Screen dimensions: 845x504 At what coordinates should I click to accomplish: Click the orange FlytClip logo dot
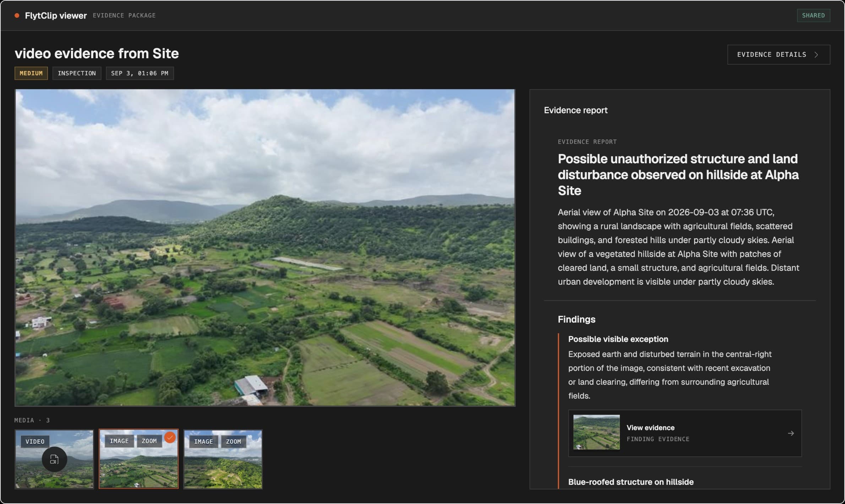[x=17, y=15]
